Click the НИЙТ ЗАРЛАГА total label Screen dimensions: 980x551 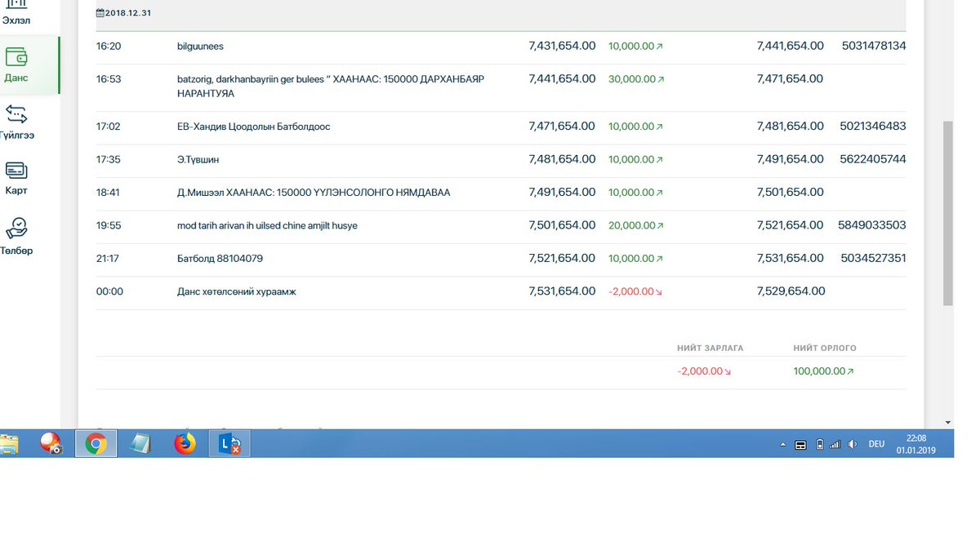710,348
